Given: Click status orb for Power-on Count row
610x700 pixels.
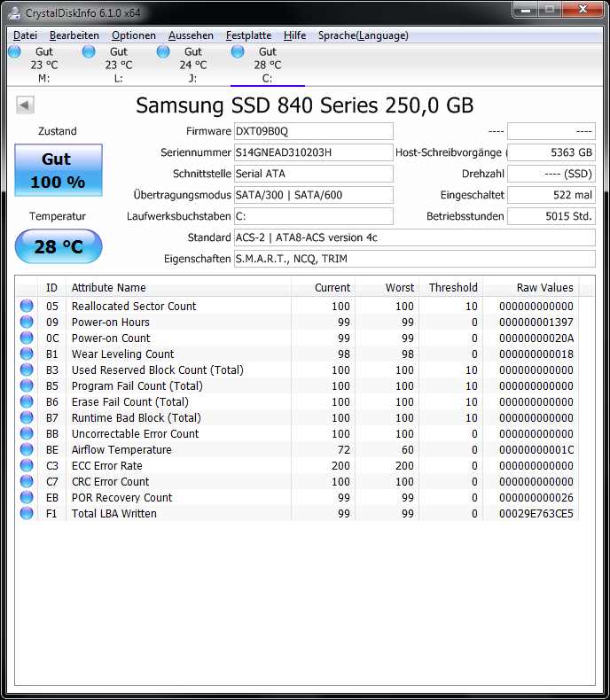Looking at the screenshot, I should pos(27,338).
